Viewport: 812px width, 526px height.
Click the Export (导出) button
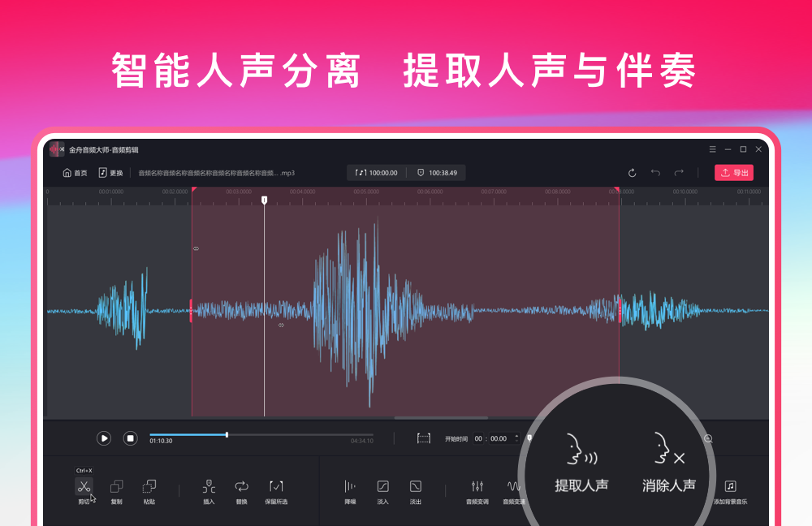[x=733, y=172]
